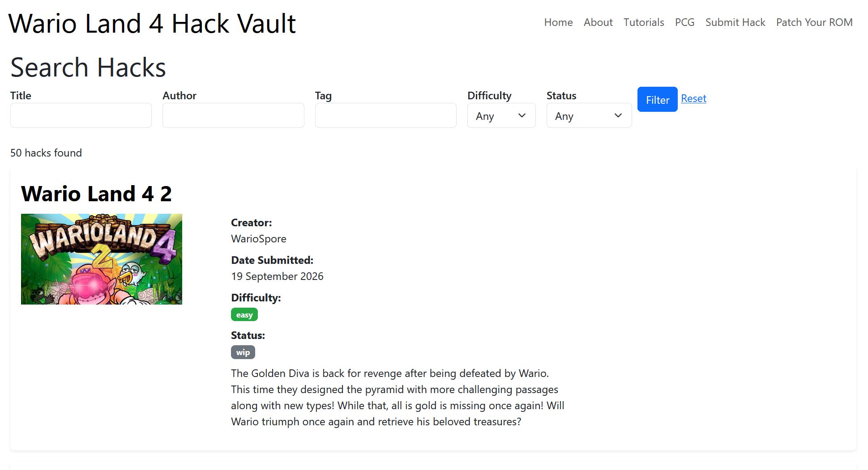This screenshot has width=868, height=470.
Task: Open the Tutorials page
Action: point(644,22)
